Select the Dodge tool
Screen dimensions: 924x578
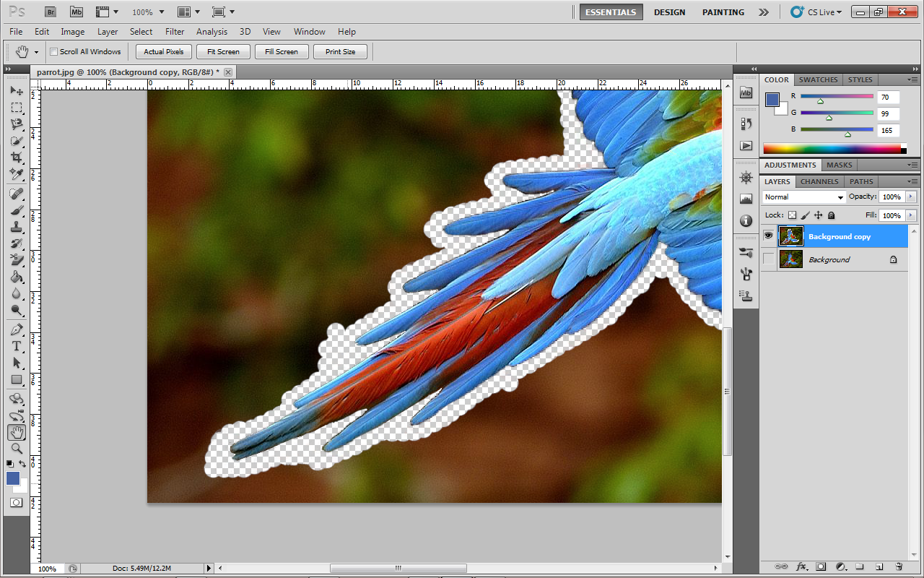coord(17,310)
